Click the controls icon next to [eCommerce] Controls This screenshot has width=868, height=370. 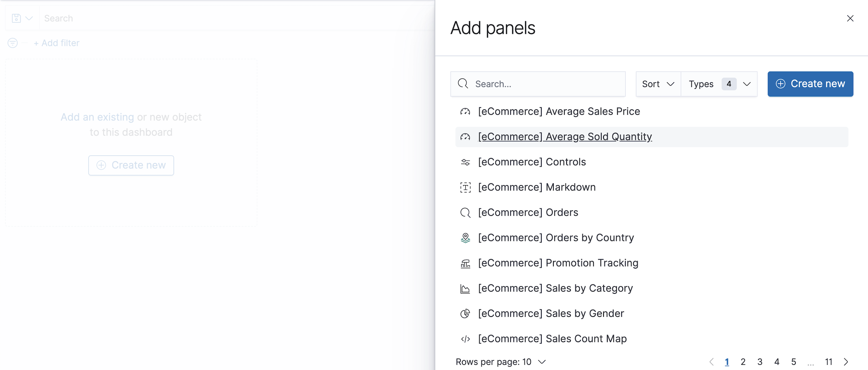point(466,162)
